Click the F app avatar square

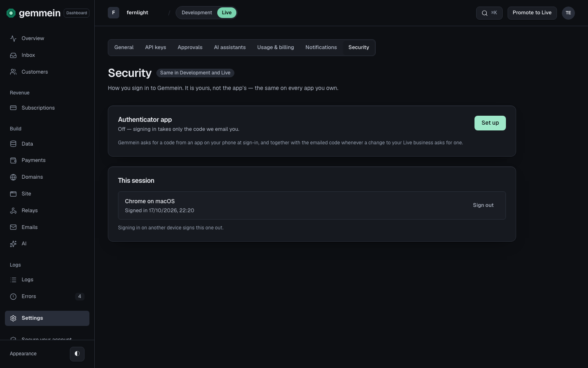click(114, 13)
